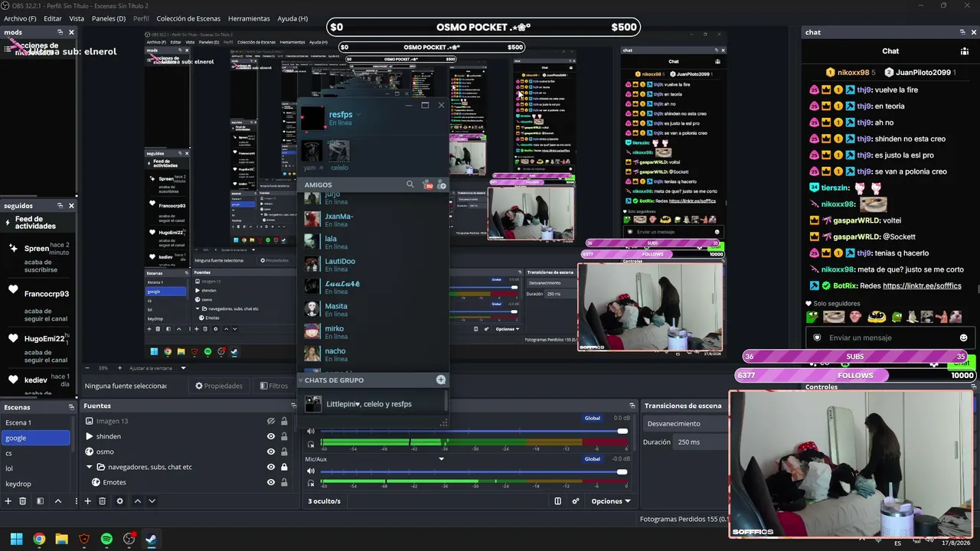Select the Escena 1 scene
The image size is (980, 551).
pyautogui.click(x=35, y=422)
